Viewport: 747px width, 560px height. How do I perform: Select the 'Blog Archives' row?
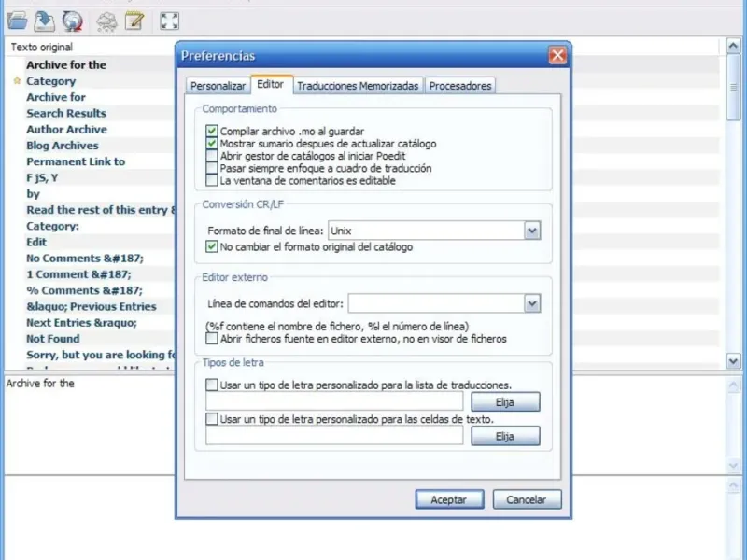63,146
